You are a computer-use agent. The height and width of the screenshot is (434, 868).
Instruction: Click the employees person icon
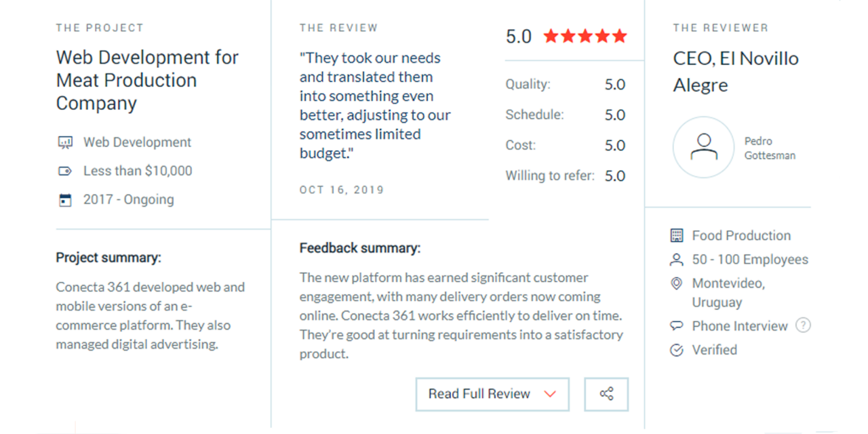(676, 260)
